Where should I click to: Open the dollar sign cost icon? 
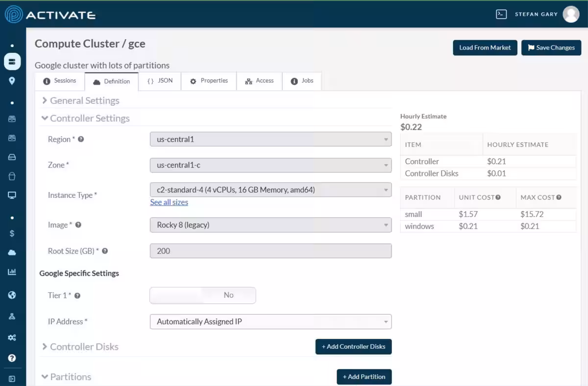(12, 233)
